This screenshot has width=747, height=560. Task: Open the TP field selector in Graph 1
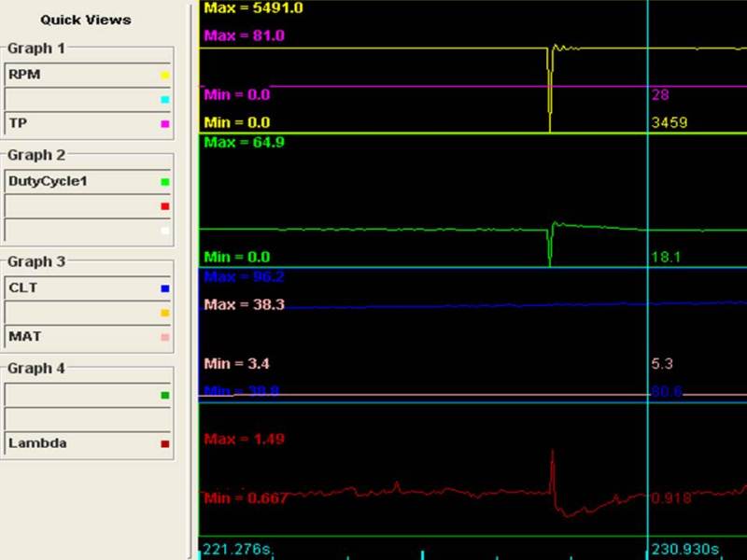[82, 123]
